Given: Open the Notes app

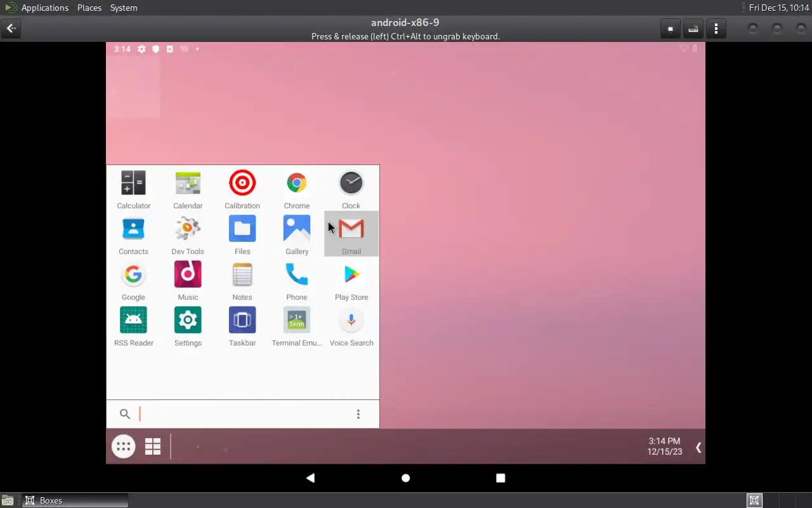Looking at the screenshot, I should point(242,281).
